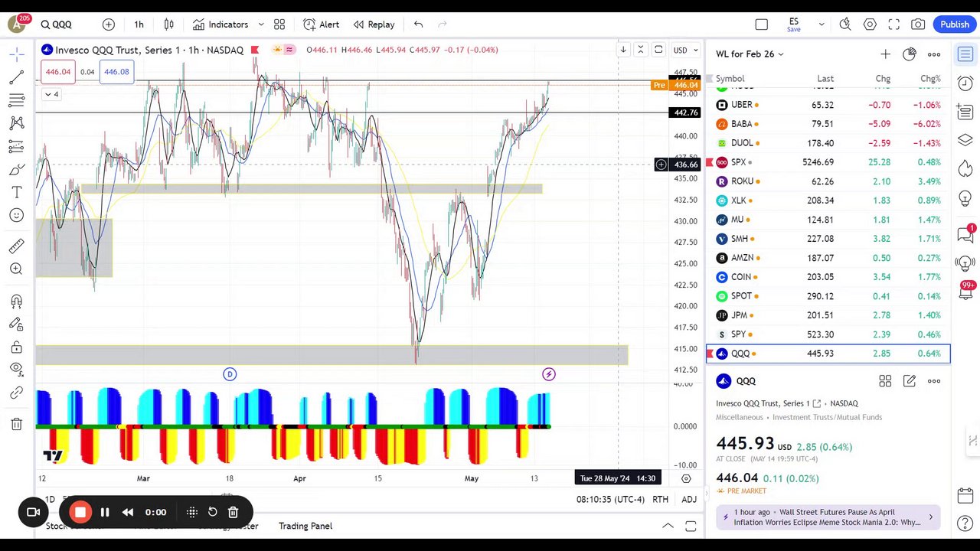Select the COIN watchlist row

click(x=828, y=277)
